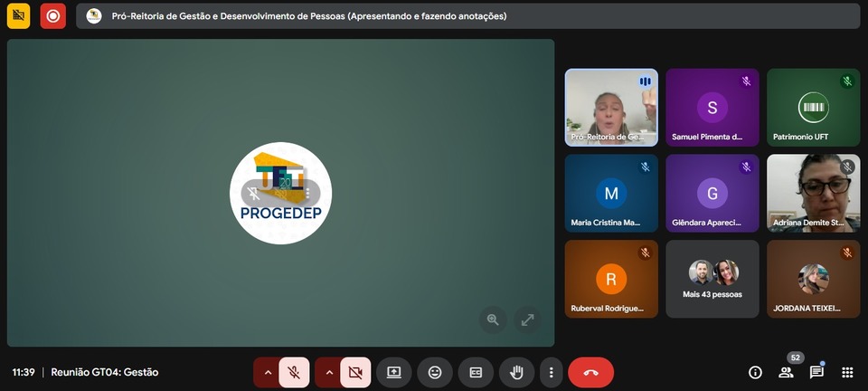Open the emoji reactions button
Viewport: 868px width, 391px height.
(435, 372)
